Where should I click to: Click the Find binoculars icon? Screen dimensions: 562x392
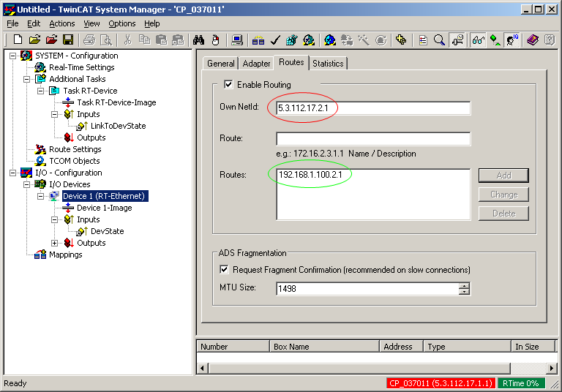click(x=198, y=39)
